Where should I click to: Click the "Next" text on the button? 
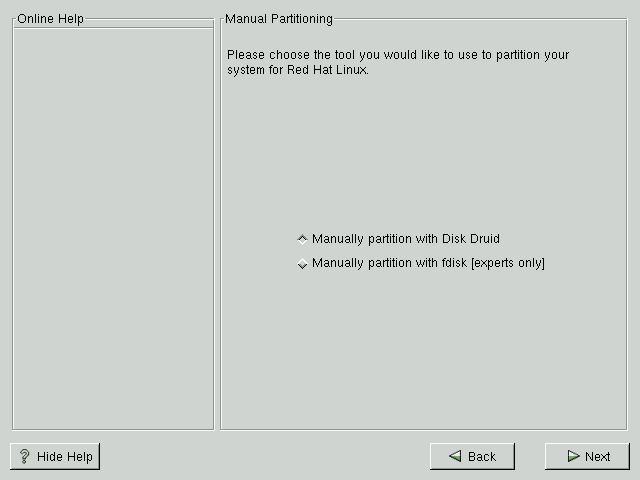(x=598, y=457)
